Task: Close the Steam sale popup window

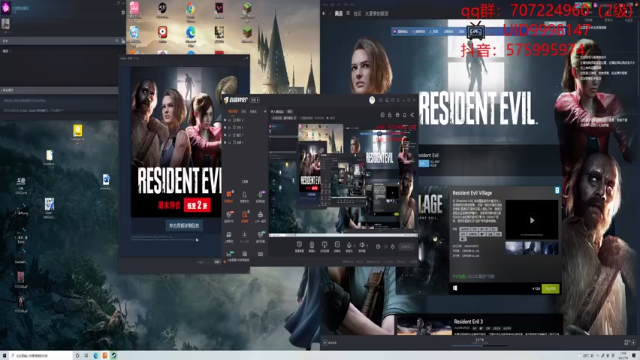Action: 246,58
